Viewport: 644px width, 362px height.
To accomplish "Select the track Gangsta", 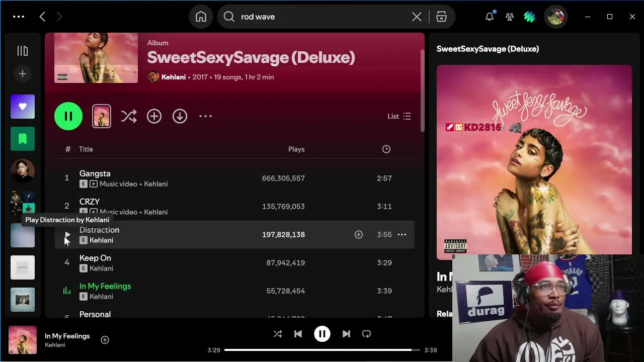I will point(95,173).
